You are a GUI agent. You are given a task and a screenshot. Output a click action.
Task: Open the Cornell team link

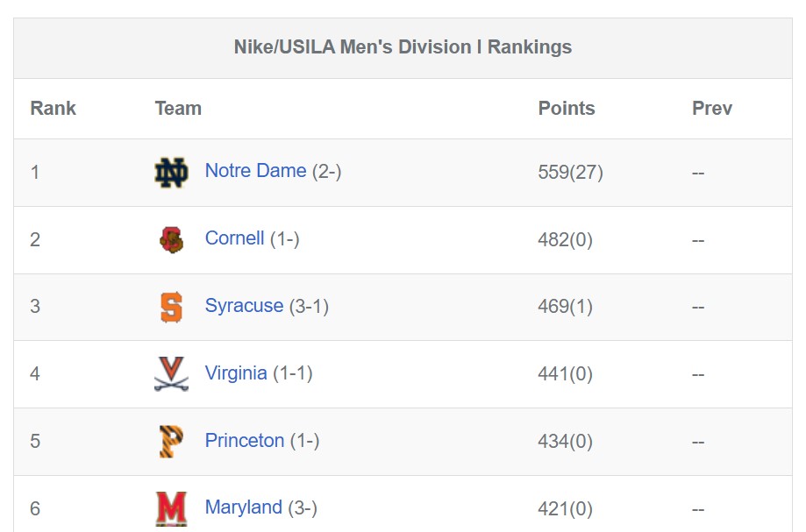234,238
